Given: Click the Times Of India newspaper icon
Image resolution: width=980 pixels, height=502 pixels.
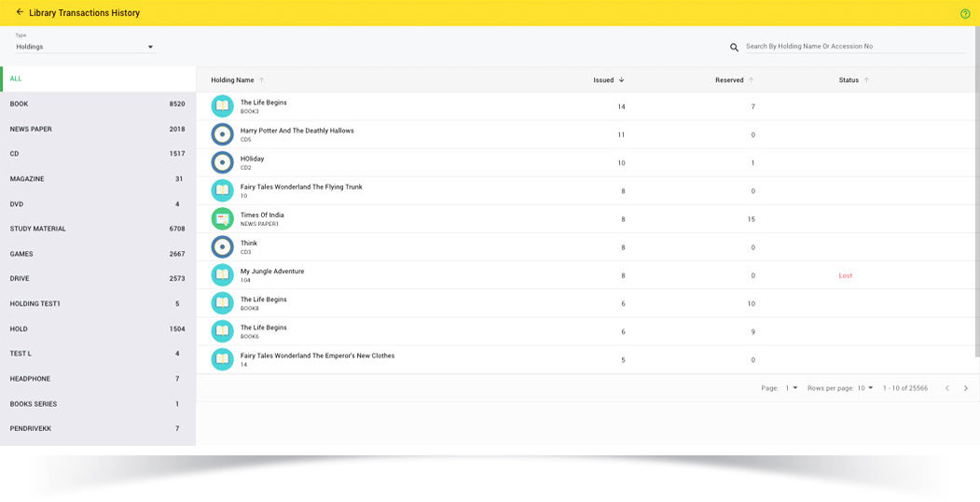Looking at the screenshot, I should click(x=222, y=219).
